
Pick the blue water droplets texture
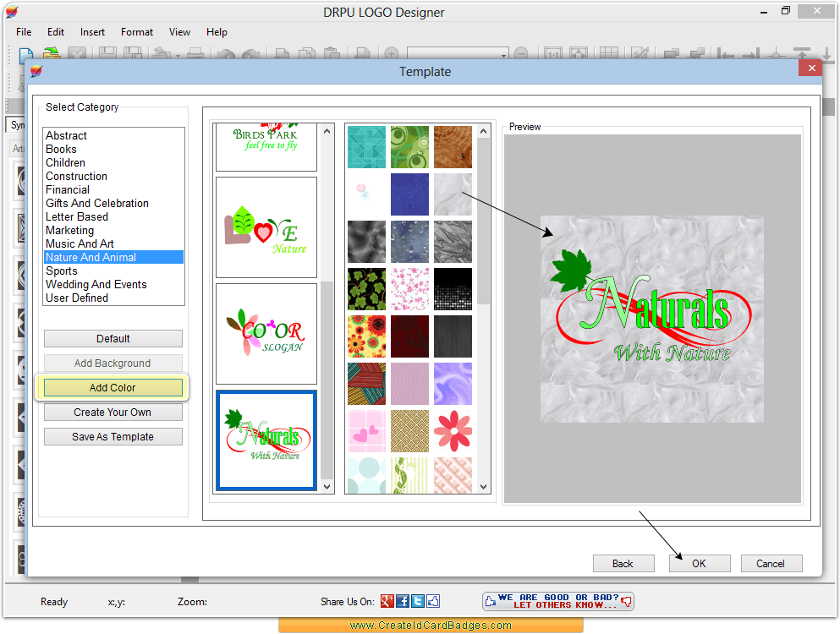click(x=409, y=242)
